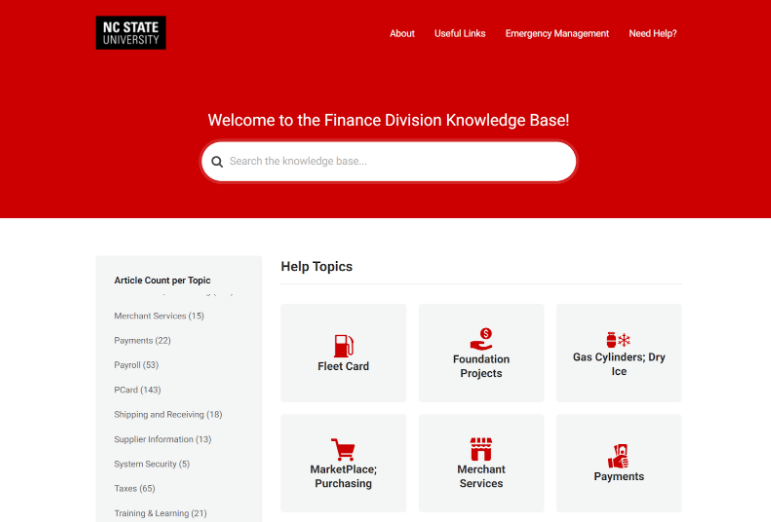
Task: Open the MarketPlace; Purchasing title text
Action: (343, 476)
